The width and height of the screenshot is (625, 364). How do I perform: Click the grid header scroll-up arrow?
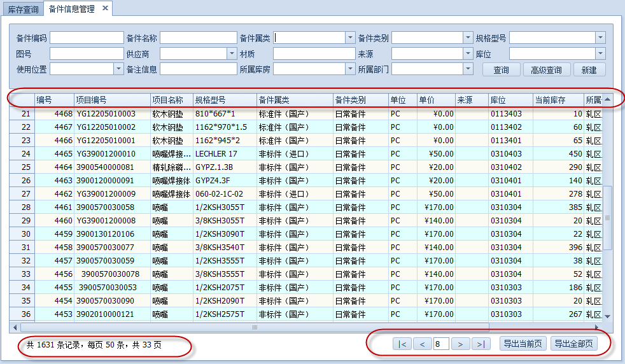click(607, 99)
